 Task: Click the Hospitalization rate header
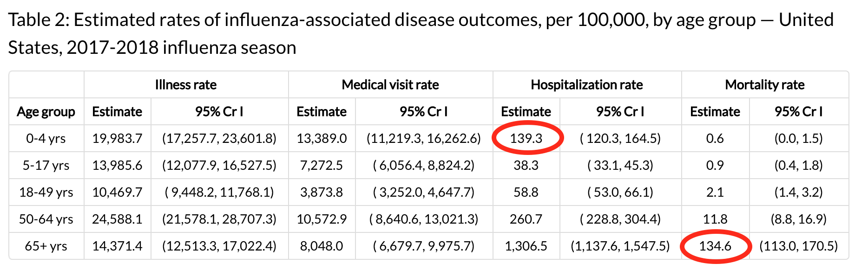pos(587,85)
